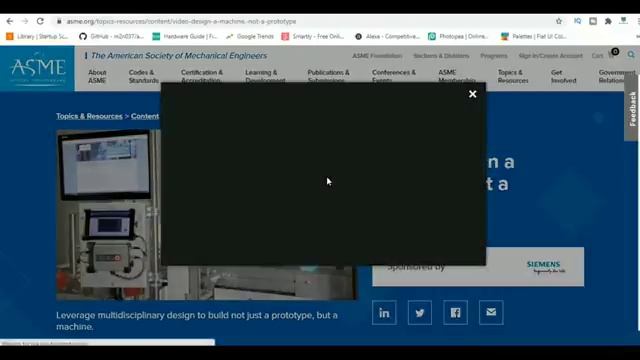Viewport: 640px width, 360px height.
Task: Click the asme.org address bar
Action: (x=182, y=21)
